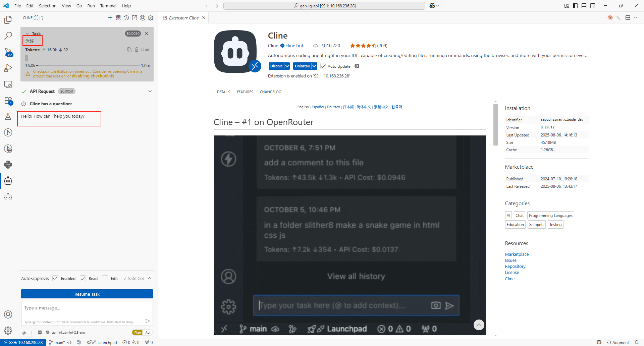Image resolution: width=644 pixels, height=346 pixels.
Task: Open the Search view in activity bar
Action: pyautogui.click(x=8, y=36)
